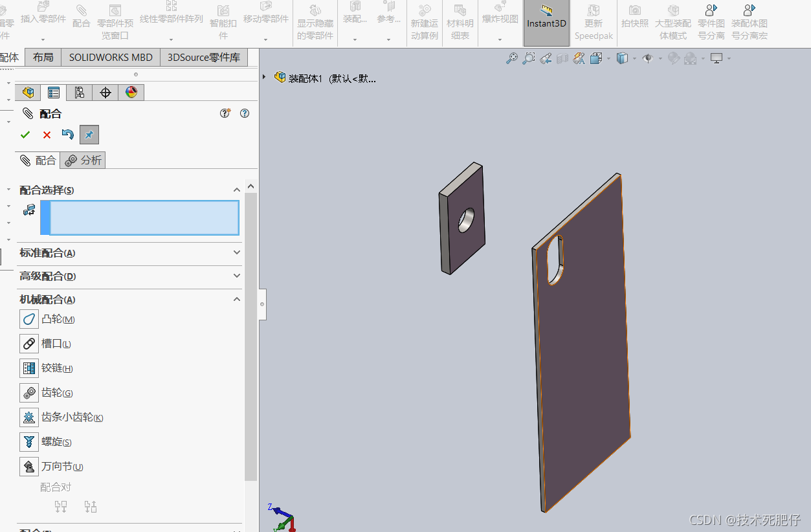The image size is (811, 532).
Task: Expand the 标准配合 section
Action: [x=237, y=253]
